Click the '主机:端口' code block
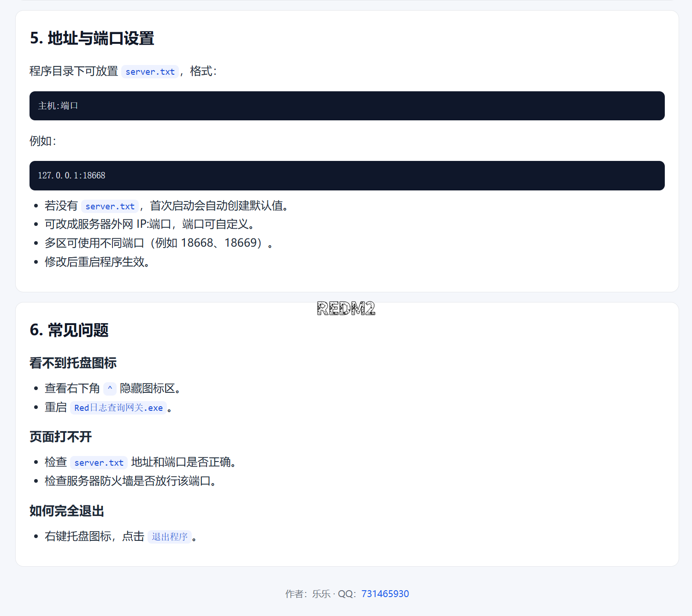This screenshot has width=692, height=616. 347,106
